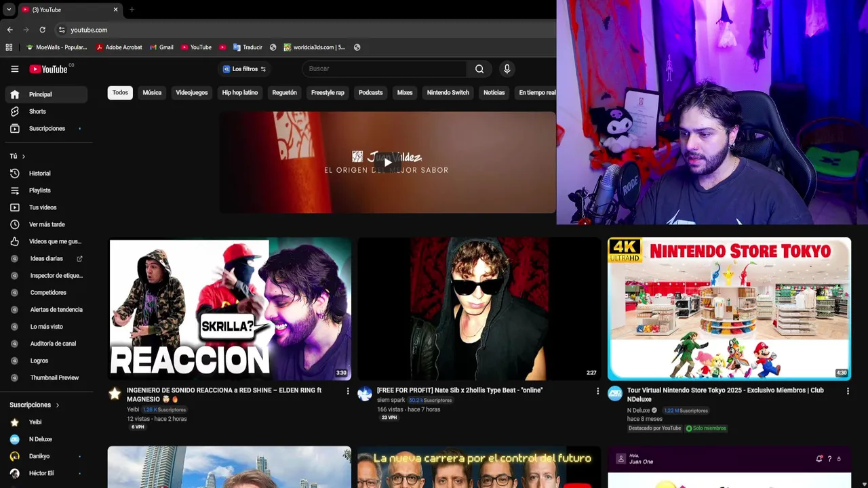Screen dimensions: 868x488
Task: Click N Deluxe channel avatar under video
Action: coord(615,394)
